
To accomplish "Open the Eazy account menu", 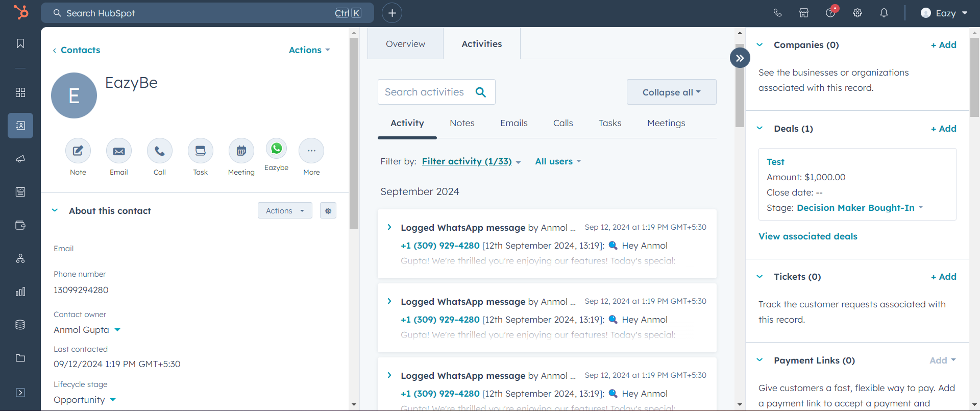I will click(944, 13).
